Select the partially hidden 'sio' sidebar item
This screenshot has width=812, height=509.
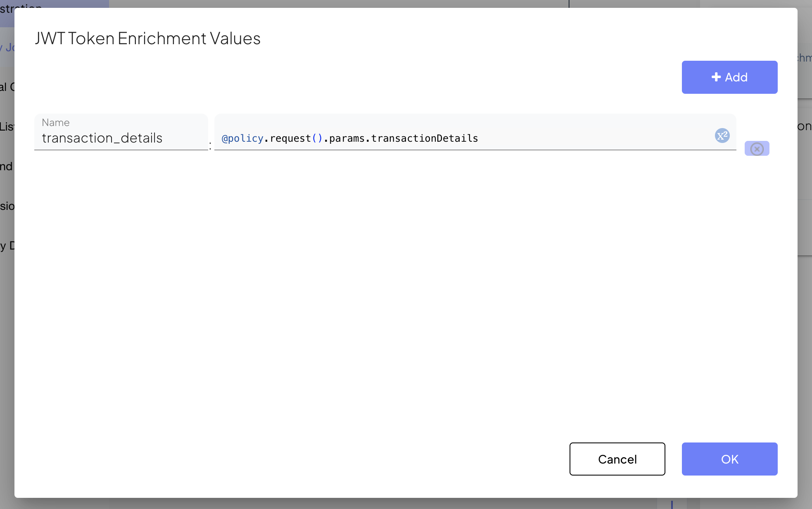[x=7, y=206]
